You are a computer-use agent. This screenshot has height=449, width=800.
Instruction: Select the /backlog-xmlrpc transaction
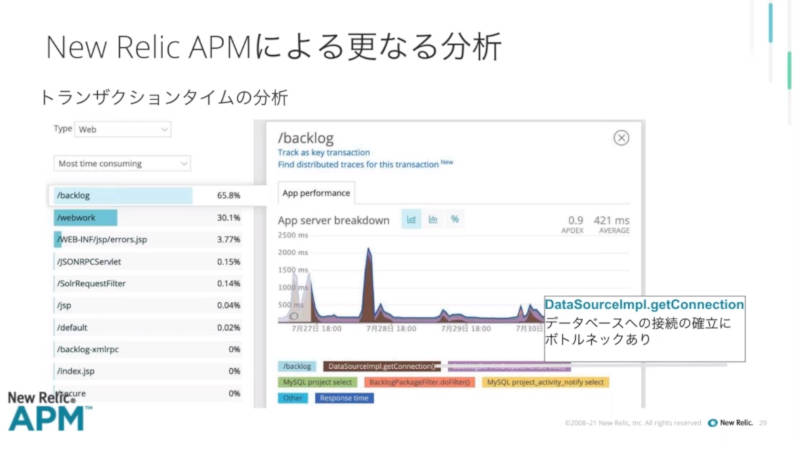coord(148,349)
